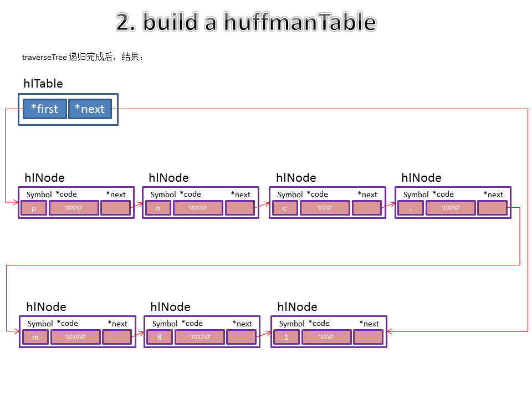532x399 pixels.
Task: Select the symbol box containing '.'
Action: click(x=411, y=208)
